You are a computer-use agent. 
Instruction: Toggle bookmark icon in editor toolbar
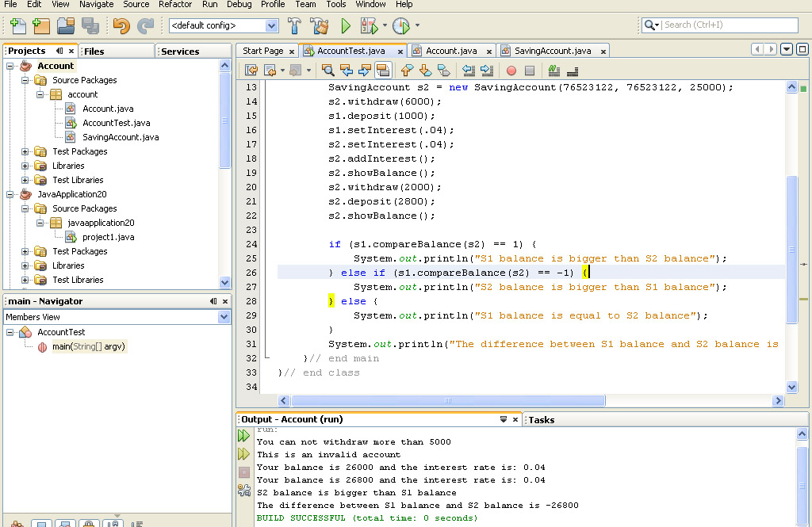click(x=443, y=71)
